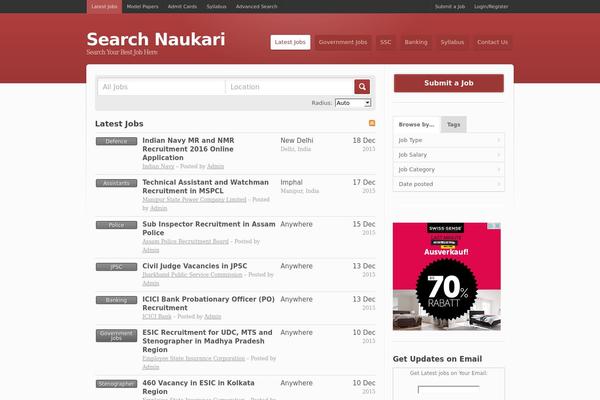Open the Contact Us page

pos(492,42)
